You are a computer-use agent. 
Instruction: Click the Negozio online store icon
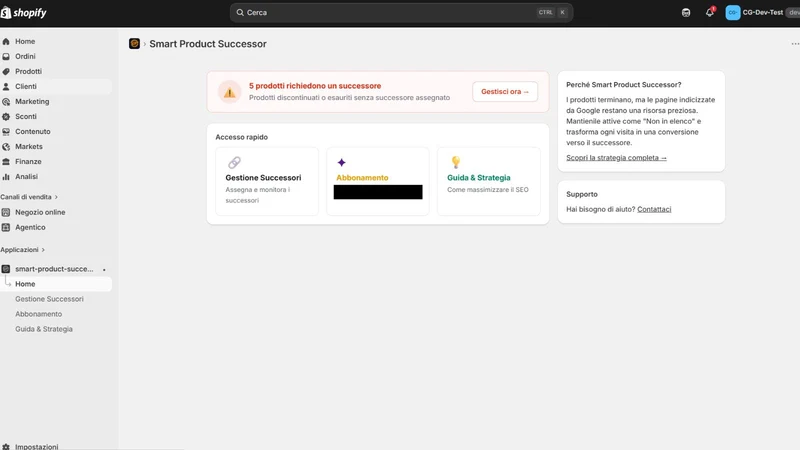coord(6,212)
